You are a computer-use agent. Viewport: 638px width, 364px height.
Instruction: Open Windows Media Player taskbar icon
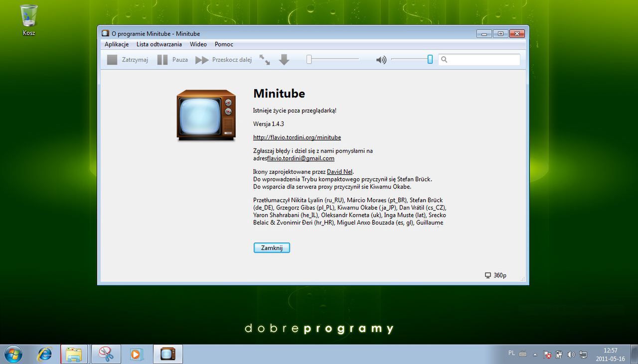click(x=136, y=354)
